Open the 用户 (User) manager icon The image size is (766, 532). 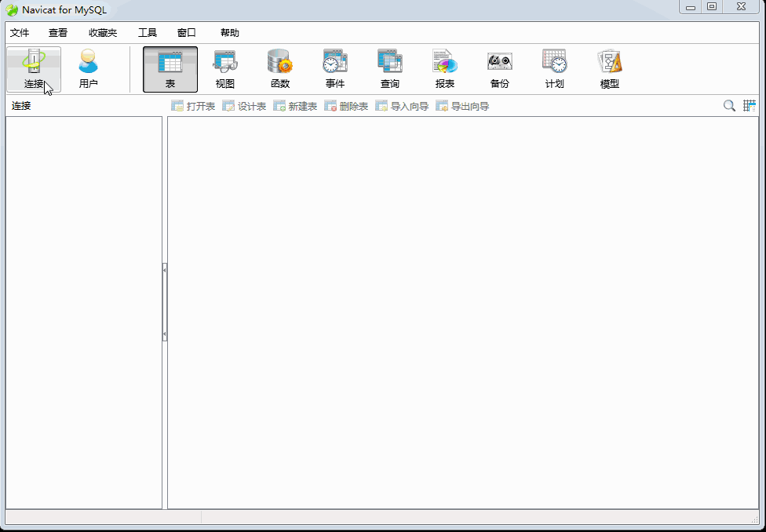click(89, 69)
